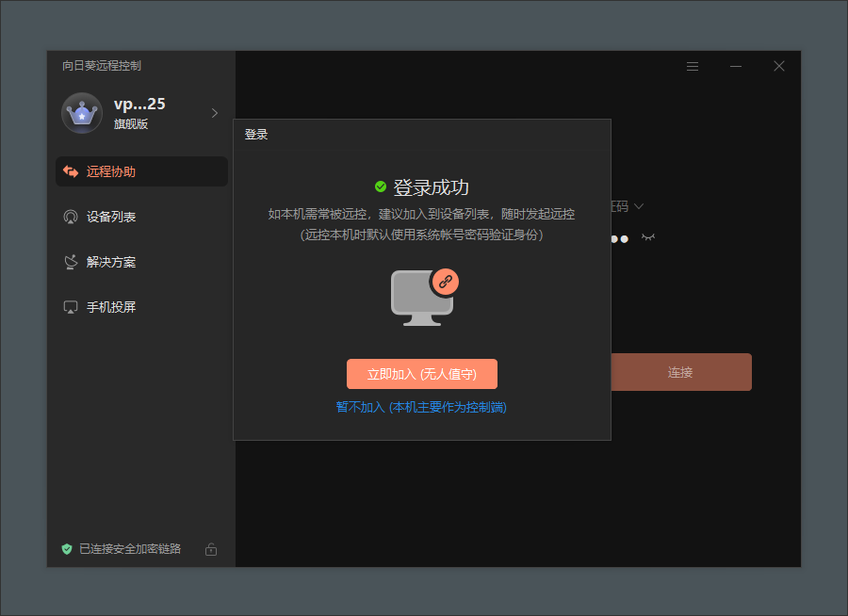Click the 设备列表 icon
Image resolution: width=848 pixels, height=616 pixels.
(71, 217)
